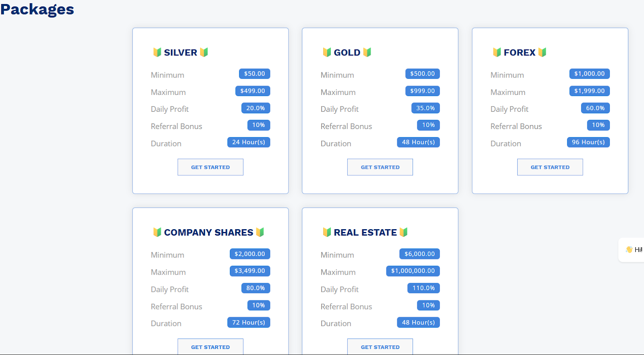Start the Company Shares package
The width and height of the screenshot is (644, 355).
tap(211, 347)
